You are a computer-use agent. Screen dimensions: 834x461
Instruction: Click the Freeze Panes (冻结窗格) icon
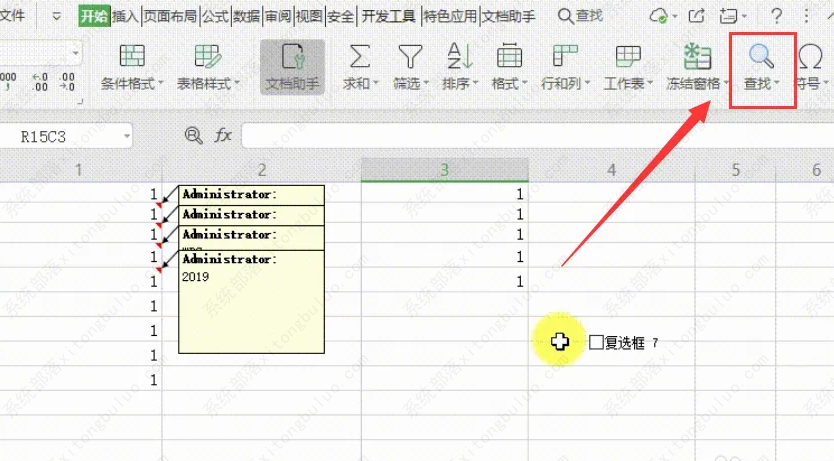(x=696, y=56)
